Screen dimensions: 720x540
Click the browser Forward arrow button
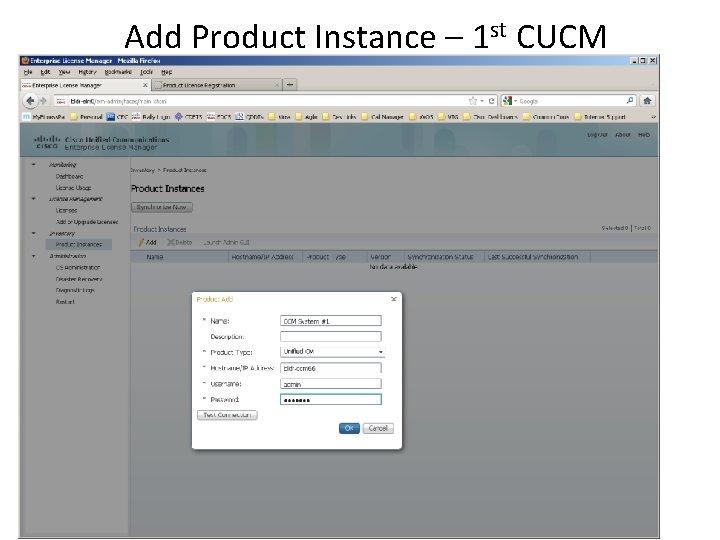point(44,101)
